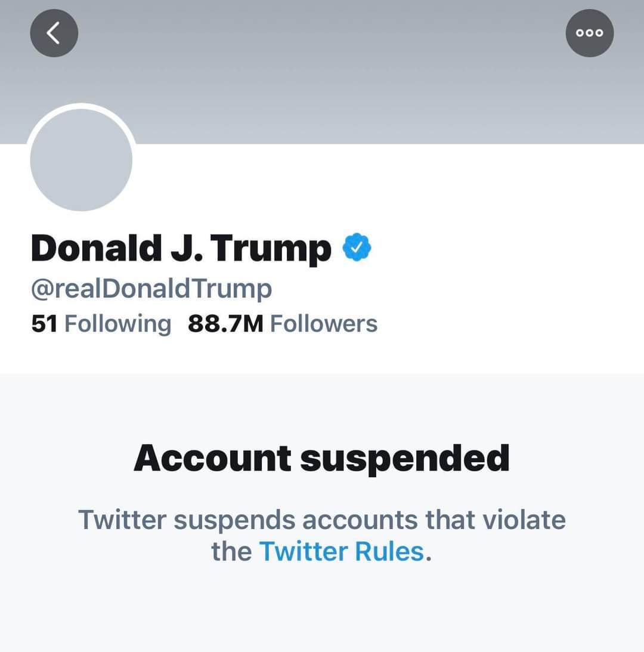Image resolution: width=644 pixels, height=652 pixels.
Task: Open the blank profile avatar
Action: [81, 160]
